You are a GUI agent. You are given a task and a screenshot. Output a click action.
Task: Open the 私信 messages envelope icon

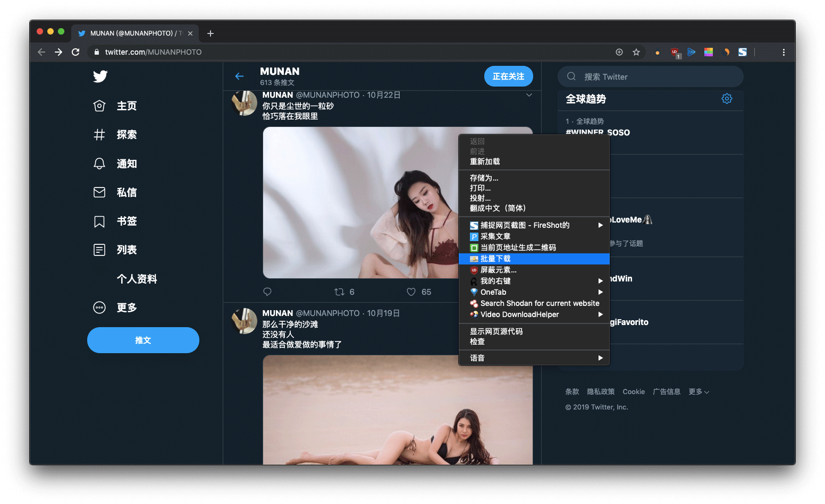pos(99,192)
